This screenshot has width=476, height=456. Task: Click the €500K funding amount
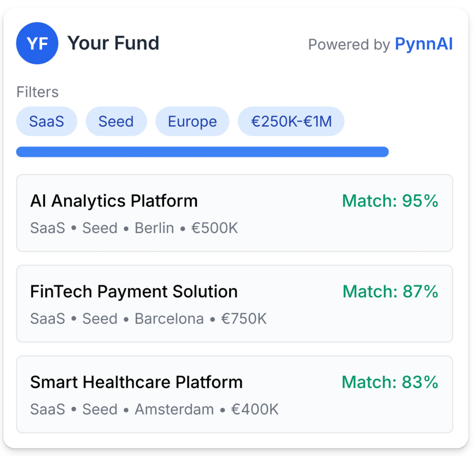(215, 228)
